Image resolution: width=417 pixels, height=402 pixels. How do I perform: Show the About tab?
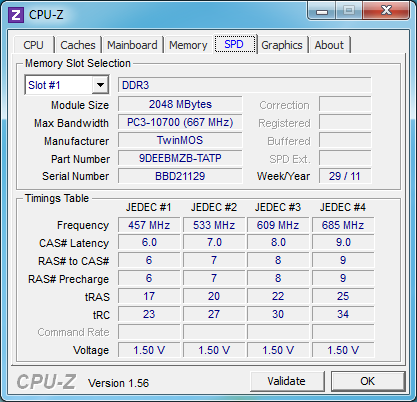click(x=329, y=45)
